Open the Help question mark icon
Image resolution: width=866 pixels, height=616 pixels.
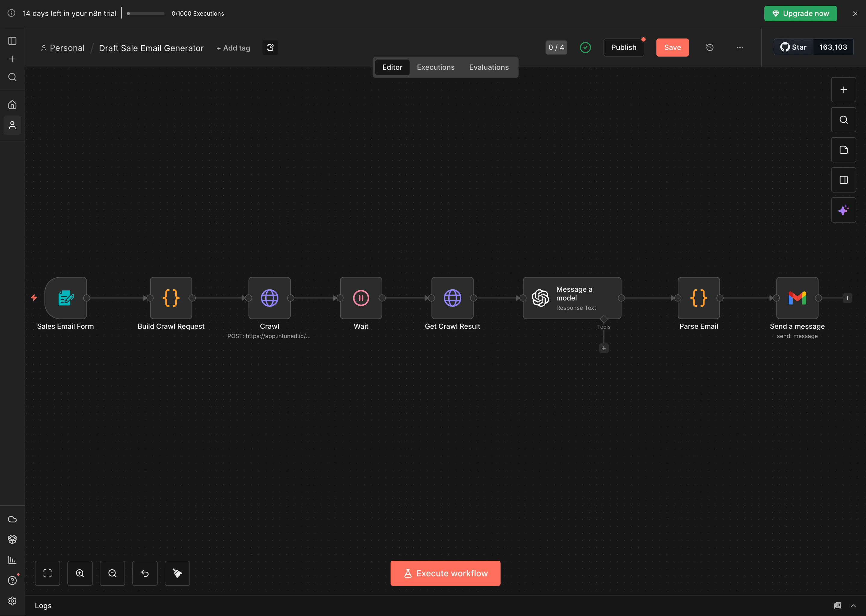click(x=12, y=580)
